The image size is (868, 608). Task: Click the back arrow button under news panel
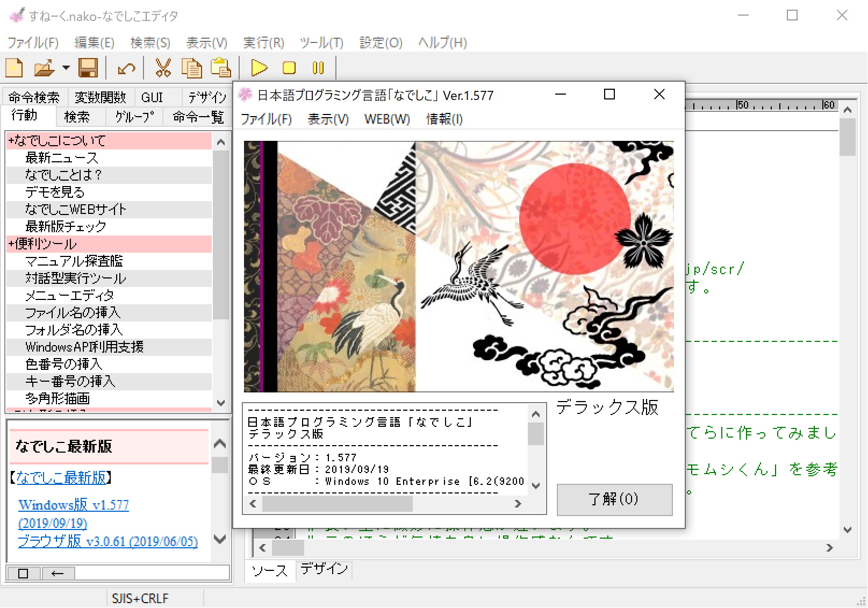[x=58, y=574]
